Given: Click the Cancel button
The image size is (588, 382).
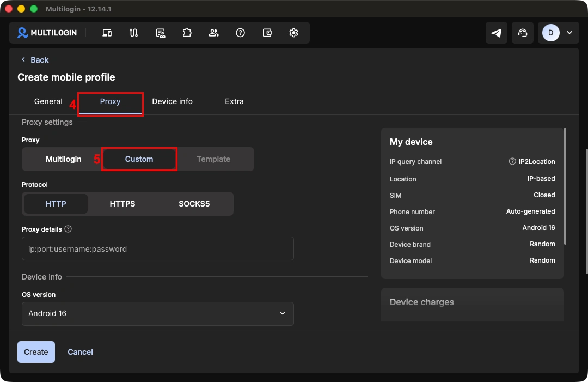Looking at the screenshot, I should point(80,352).
